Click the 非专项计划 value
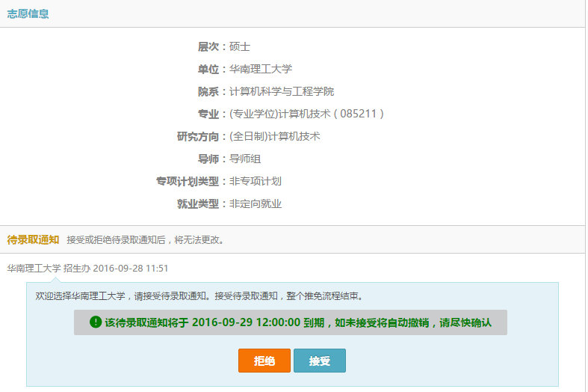Viewport: 588px width, 392px height. [x=256, y=181]
